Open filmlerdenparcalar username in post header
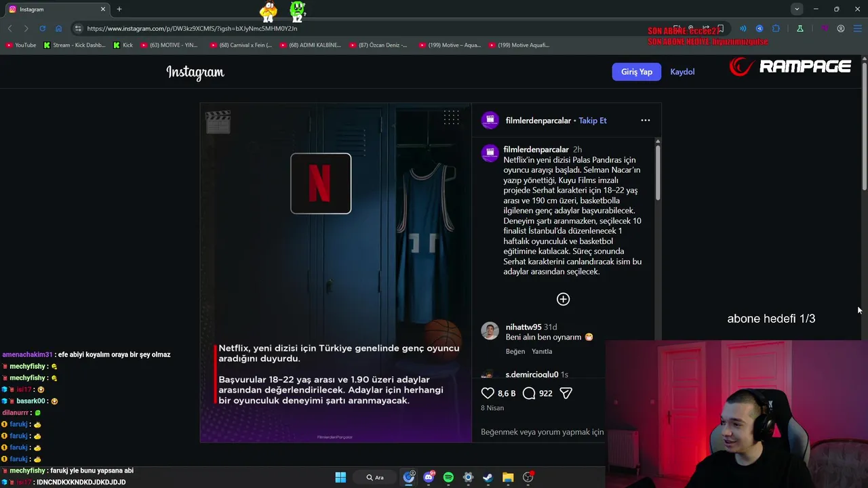Screen dimensions: 868x488 (538, 121)
